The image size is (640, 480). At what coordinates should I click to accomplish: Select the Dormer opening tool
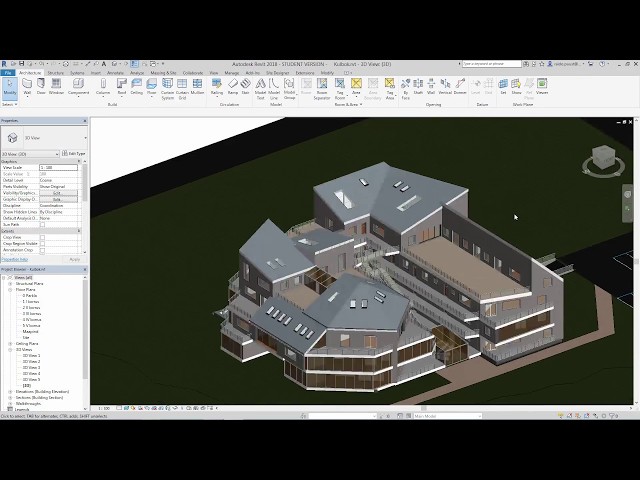click(x=460, y=87)
